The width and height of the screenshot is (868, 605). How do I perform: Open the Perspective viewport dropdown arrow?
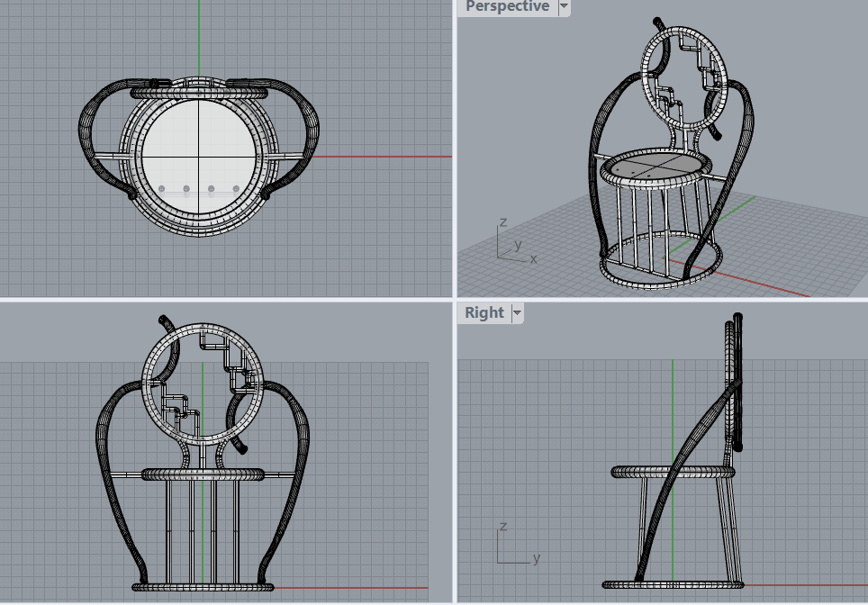(x=565, y=6)
